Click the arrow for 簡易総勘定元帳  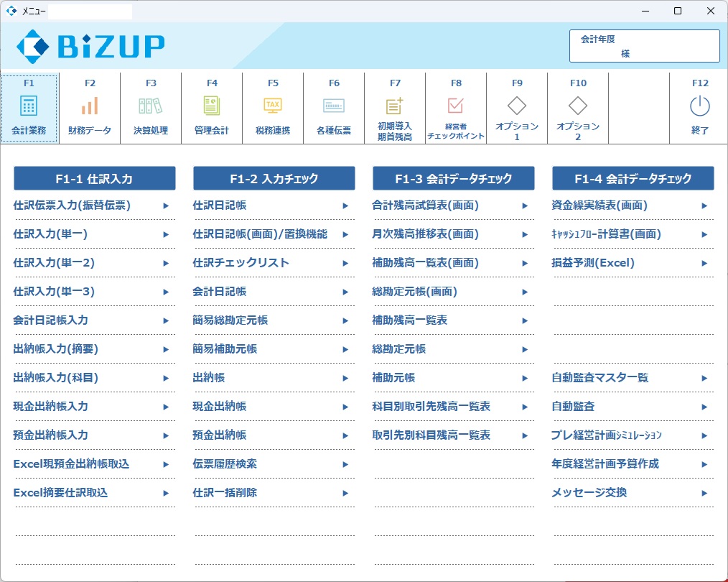[345, 321]
